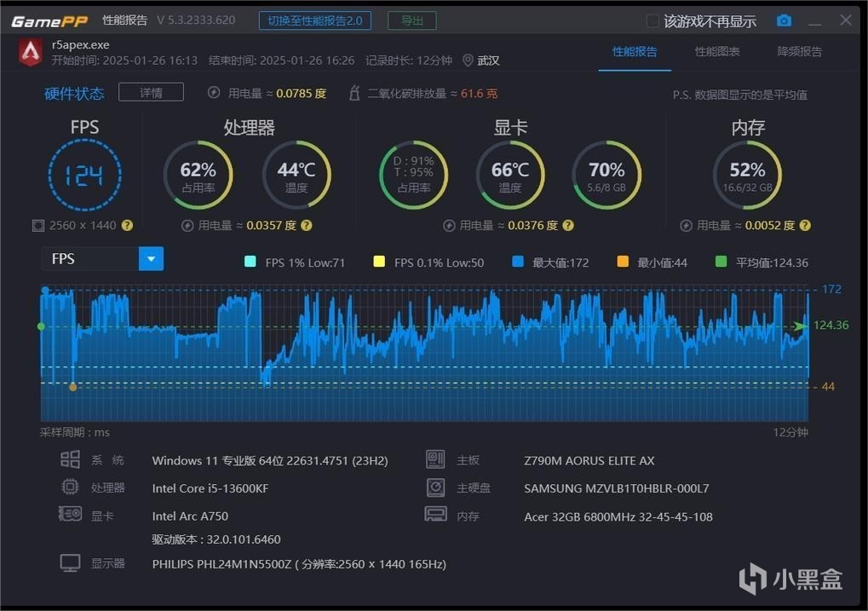Click the 硬件状态 heading
The image size is (868, 611).
pos(74,93)
